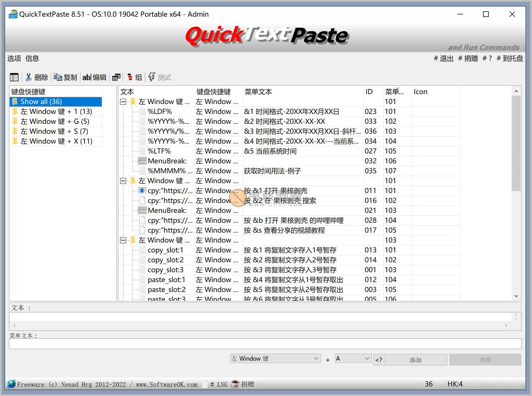The height and width of the screenshot is (396, 532).
Task: Select the scissors 删除 delete icon
Action: pos(29,77)
